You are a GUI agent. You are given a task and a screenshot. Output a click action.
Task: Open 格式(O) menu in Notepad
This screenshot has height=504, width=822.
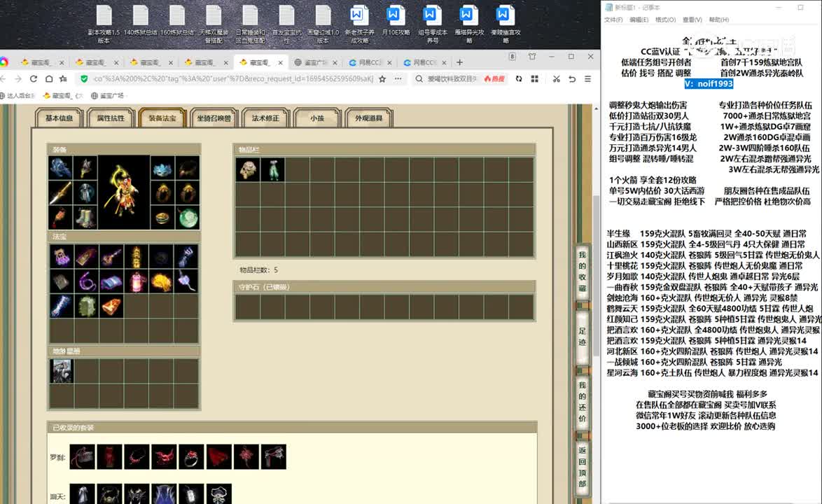(x=665, y=20)
